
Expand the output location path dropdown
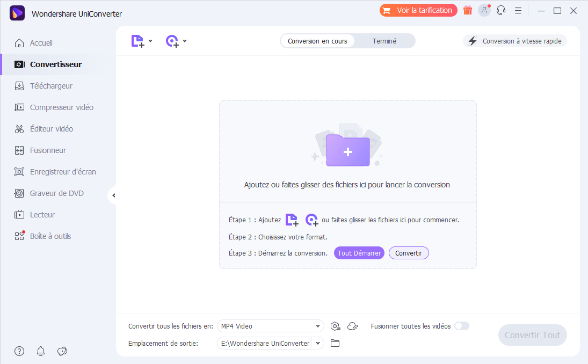pos(318,343)
